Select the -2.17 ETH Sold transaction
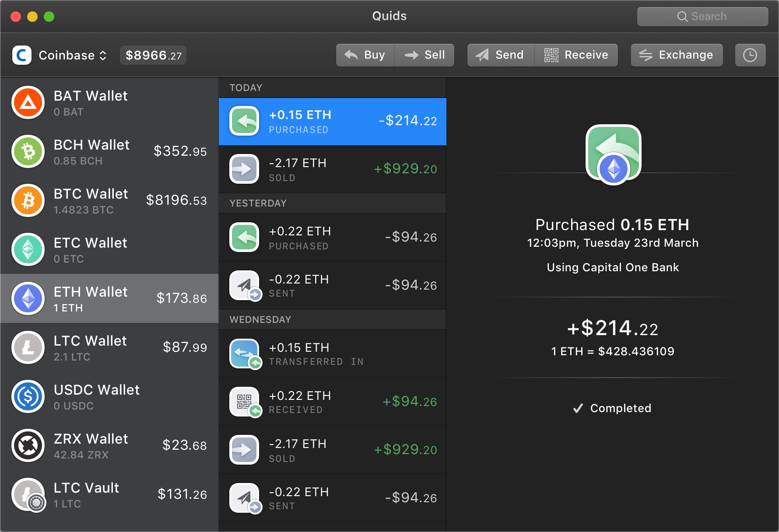 (x=332, y=169)
